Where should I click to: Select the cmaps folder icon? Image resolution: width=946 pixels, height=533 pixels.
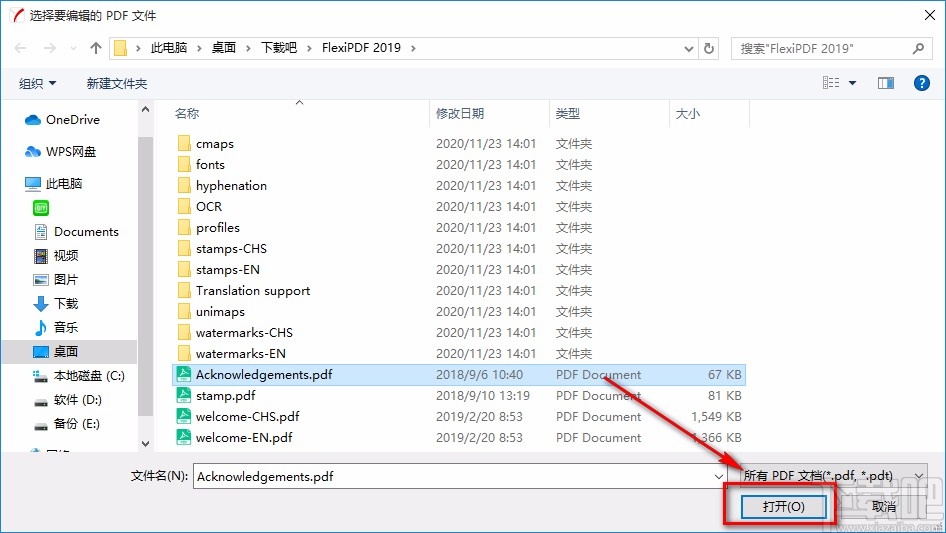[184, 144]
